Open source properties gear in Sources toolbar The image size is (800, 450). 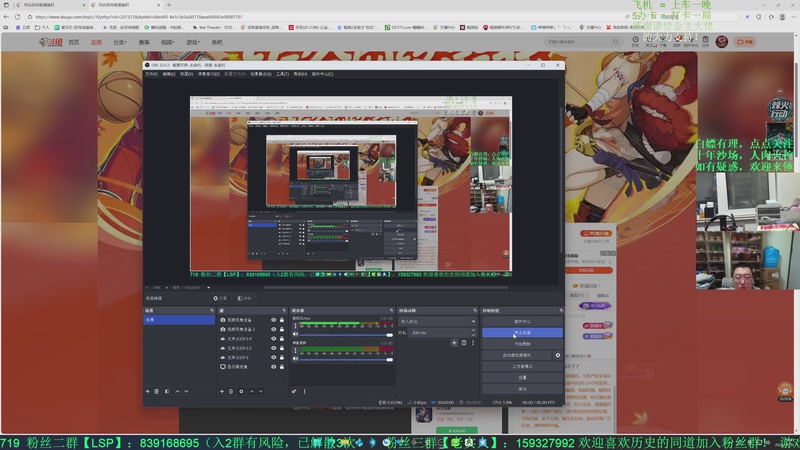(x=241, y=391)
